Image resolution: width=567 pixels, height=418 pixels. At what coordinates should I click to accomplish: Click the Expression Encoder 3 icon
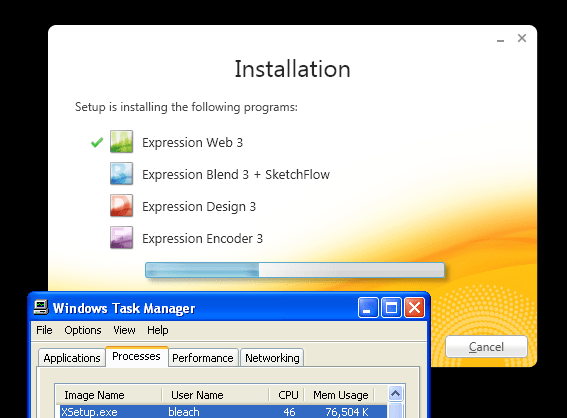(122, 238)
